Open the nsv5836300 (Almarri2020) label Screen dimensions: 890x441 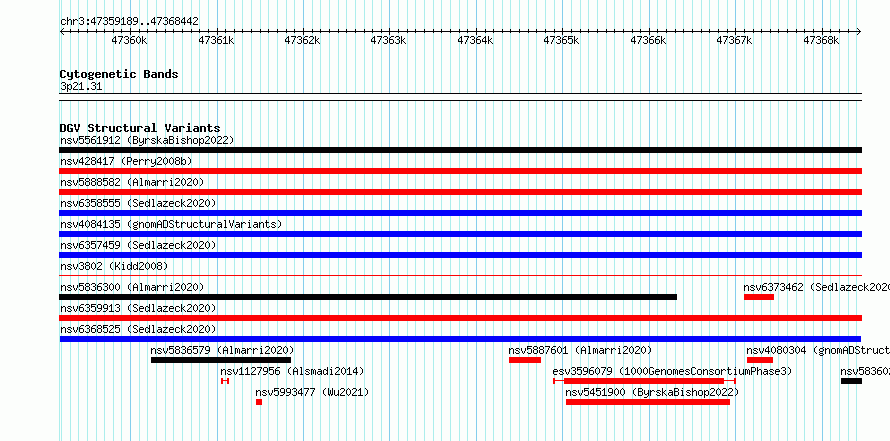coord(132,287)
